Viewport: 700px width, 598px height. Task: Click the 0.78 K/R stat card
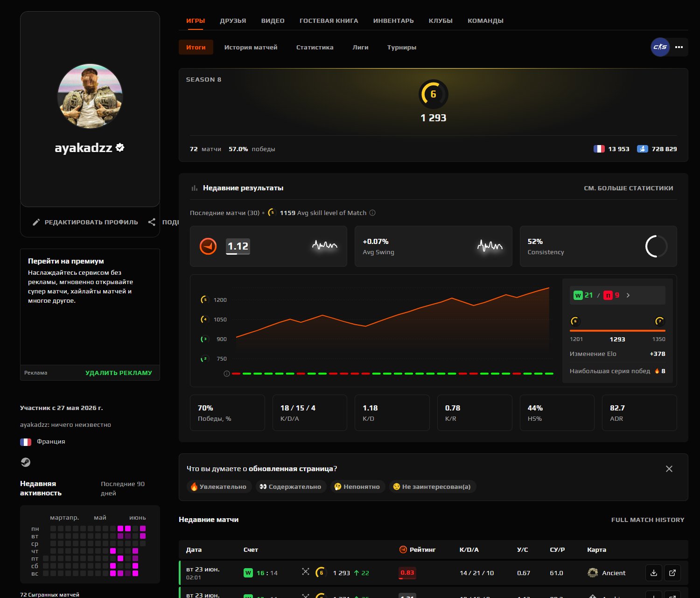pyautogui.click(x=475, y=413)
